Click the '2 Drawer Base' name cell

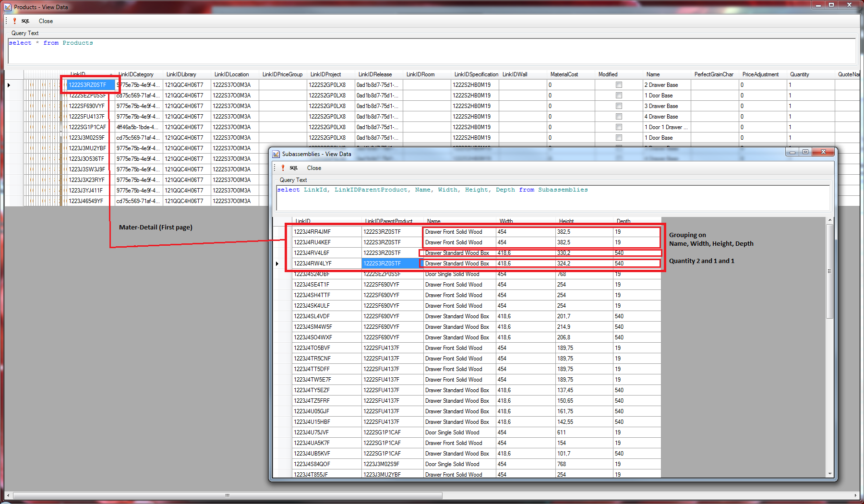coord(667,85)
